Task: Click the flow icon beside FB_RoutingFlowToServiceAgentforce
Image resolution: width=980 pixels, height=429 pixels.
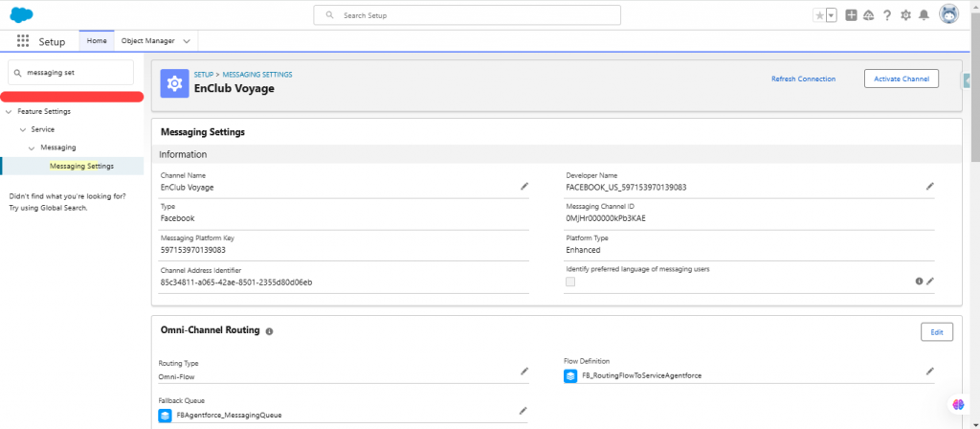Action: click(570, 375)
